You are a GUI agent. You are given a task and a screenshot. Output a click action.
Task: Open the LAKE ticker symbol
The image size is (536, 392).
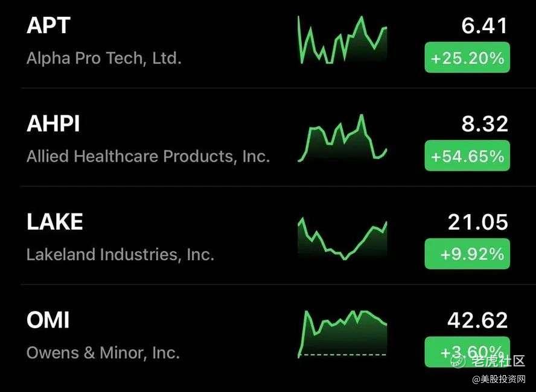(55, 222)
